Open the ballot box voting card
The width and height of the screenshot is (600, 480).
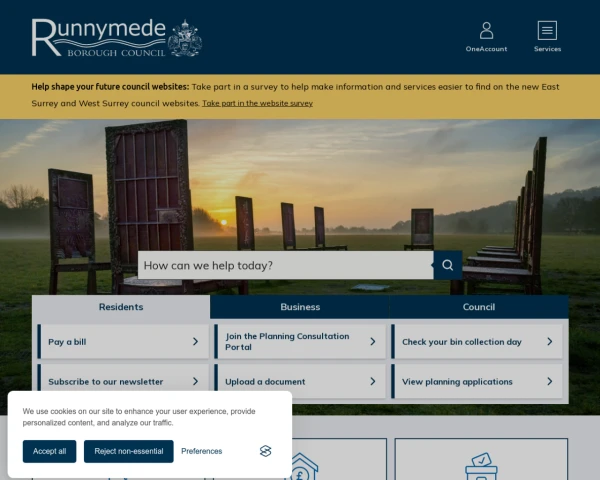481,459
